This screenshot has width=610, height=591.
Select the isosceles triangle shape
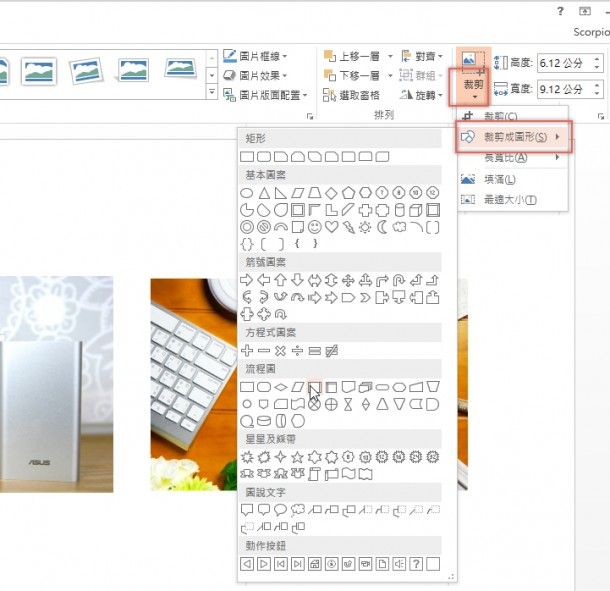264,193
